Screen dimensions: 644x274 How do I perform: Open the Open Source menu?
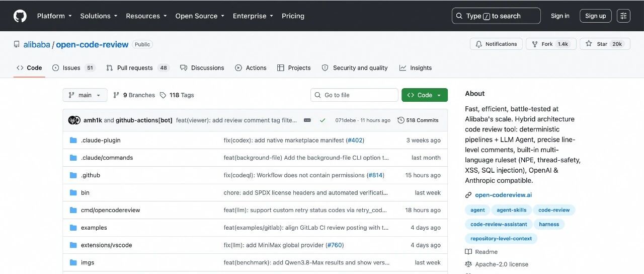point(200,16)
